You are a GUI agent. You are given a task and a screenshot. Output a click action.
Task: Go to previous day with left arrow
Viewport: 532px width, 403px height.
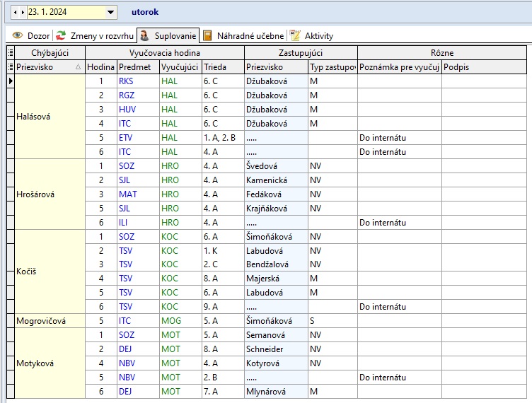point(16,12)
